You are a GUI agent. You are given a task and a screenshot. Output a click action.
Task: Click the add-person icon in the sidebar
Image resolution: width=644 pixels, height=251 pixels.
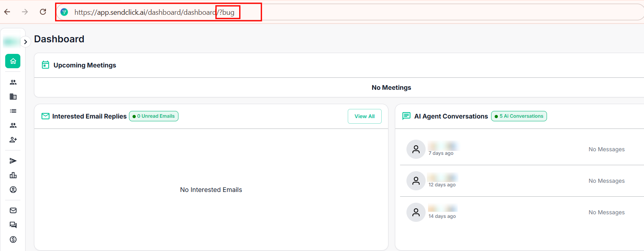13,140
